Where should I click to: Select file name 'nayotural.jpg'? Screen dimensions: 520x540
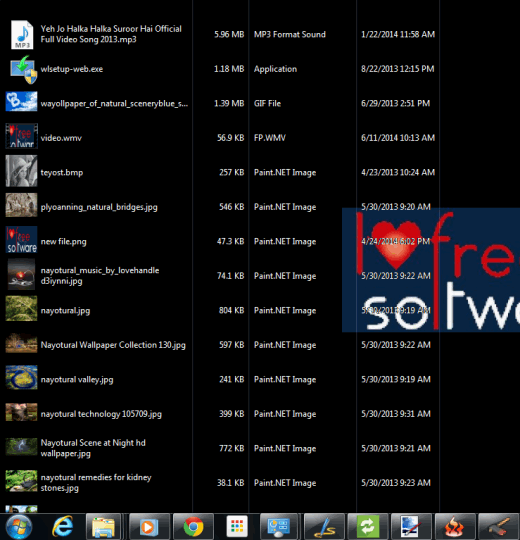tap(65, 310)
